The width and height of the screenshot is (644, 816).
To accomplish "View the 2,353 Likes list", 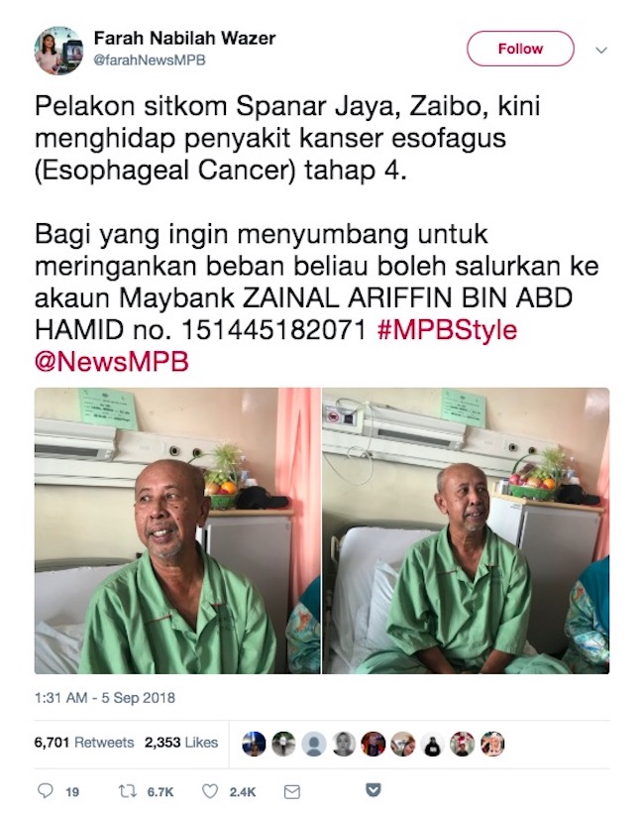I will click(181, 742).
